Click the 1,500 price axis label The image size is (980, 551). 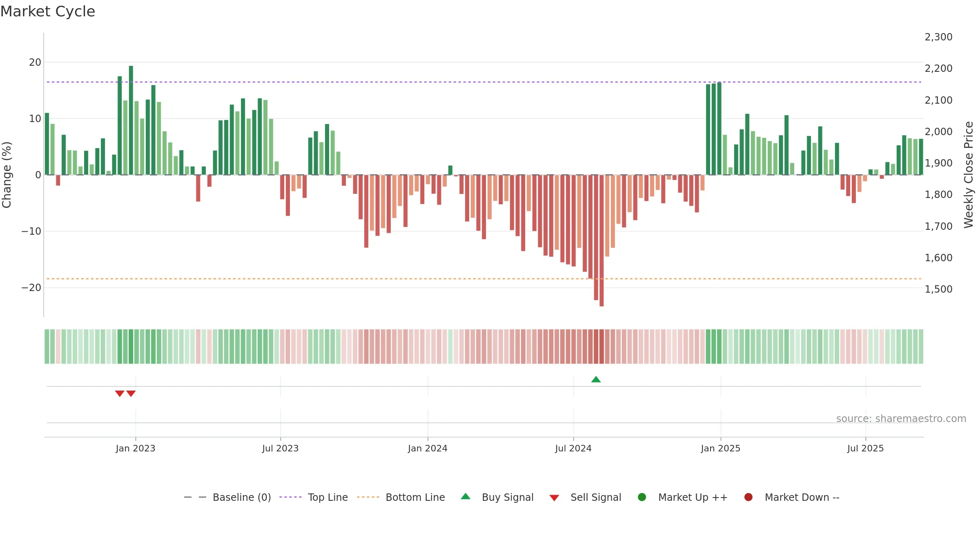point(938,289)
